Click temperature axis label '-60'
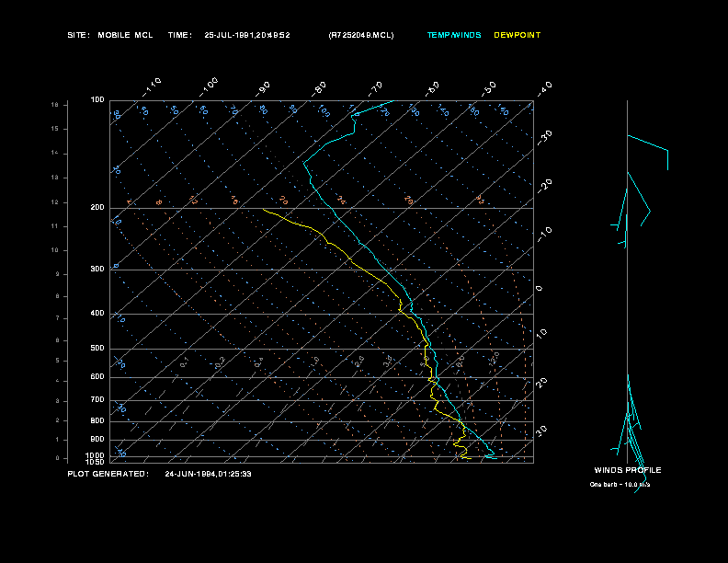This screenshot has height=563, width=728. pyautogui.click(x=432, y=89)
